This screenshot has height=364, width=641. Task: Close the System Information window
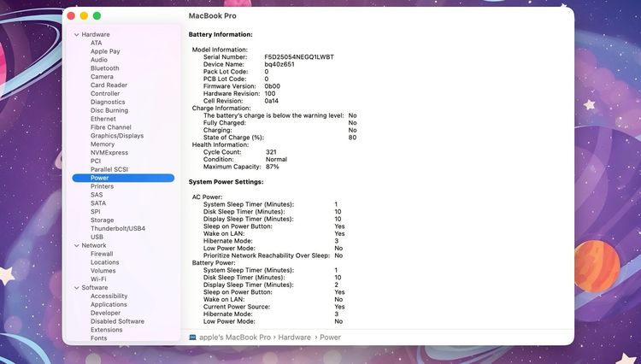(x=71, y=16)
